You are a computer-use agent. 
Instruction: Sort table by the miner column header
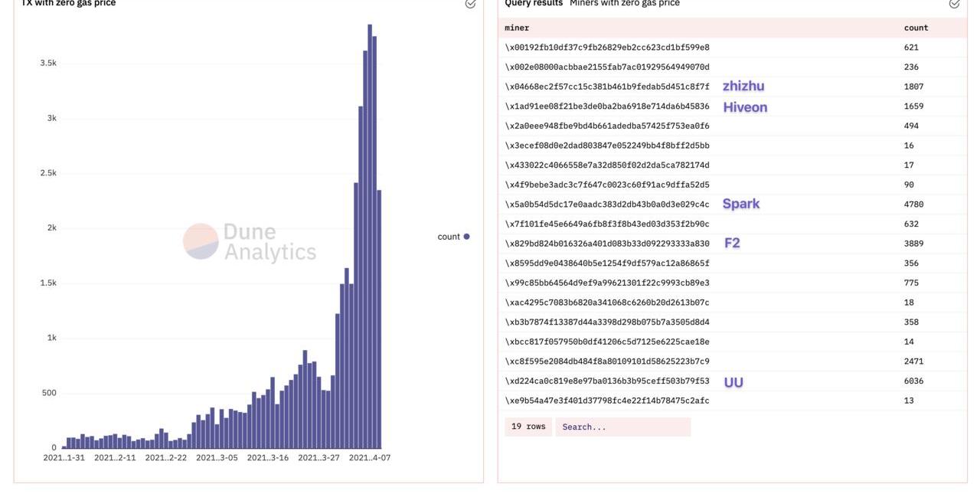tap(517, 28)
